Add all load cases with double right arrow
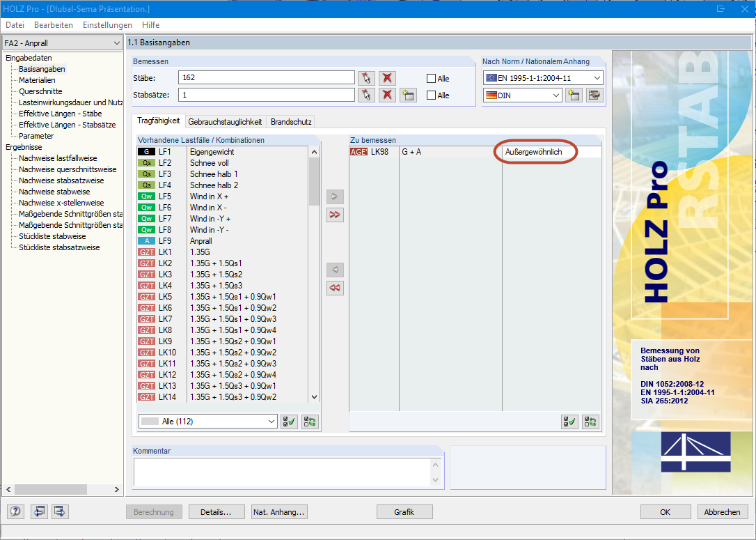Screen dimensions: 756x540 tap(335, 215)
